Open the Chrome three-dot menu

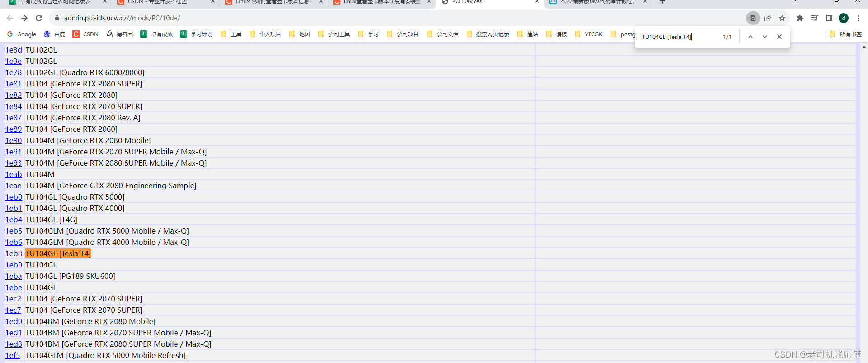(858, 18)
